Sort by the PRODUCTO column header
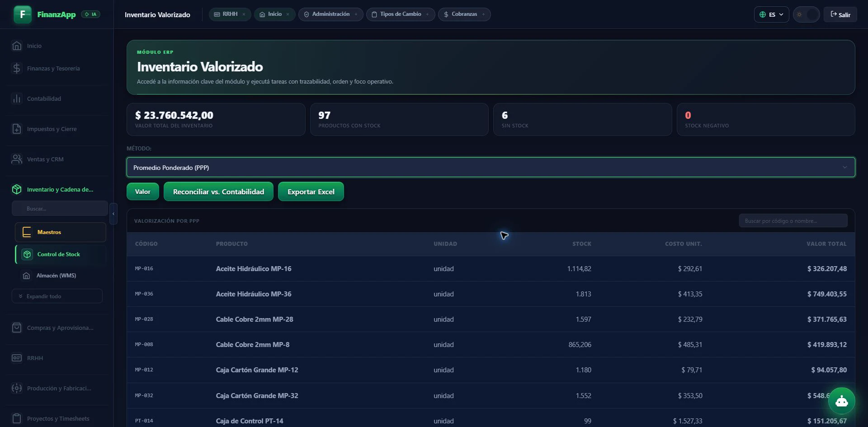Viewport: 868px width, 427px height. [231, 244]
